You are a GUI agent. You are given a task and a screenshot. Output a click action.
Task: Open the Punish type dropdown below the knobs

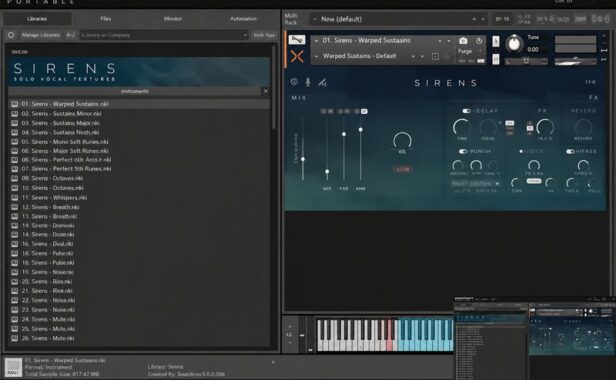(x=475, y=184)
